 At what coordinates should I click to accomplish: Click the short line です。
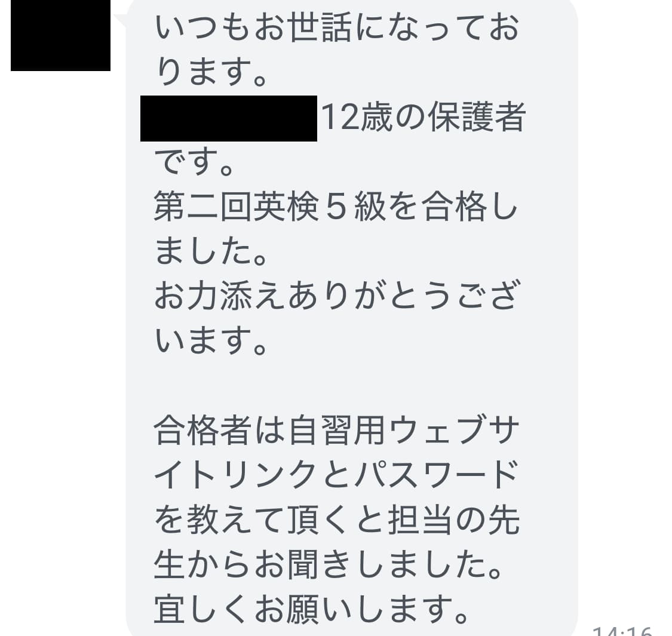click(x=194, y=162)
